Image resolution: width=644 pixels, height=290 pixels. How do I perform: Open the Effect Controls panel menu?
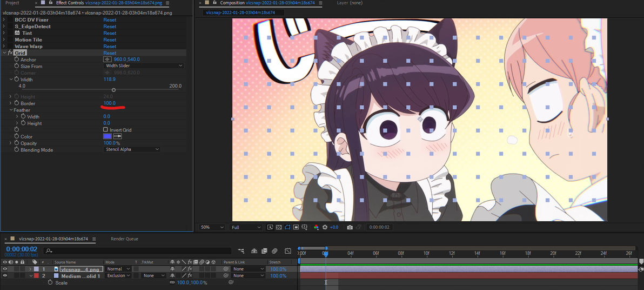(167, 3)
